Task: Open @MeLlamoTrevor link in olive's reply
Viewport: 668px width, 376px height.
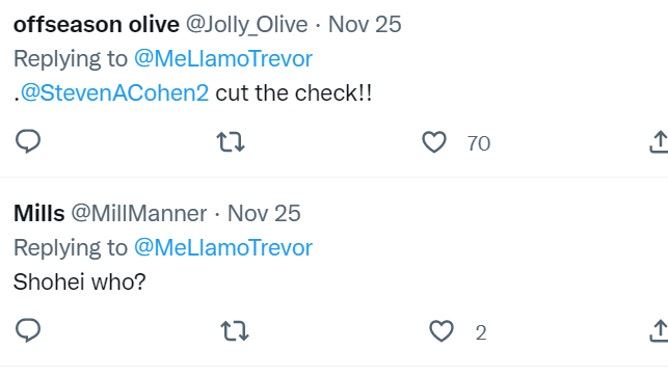Action: tap(223, 59)
